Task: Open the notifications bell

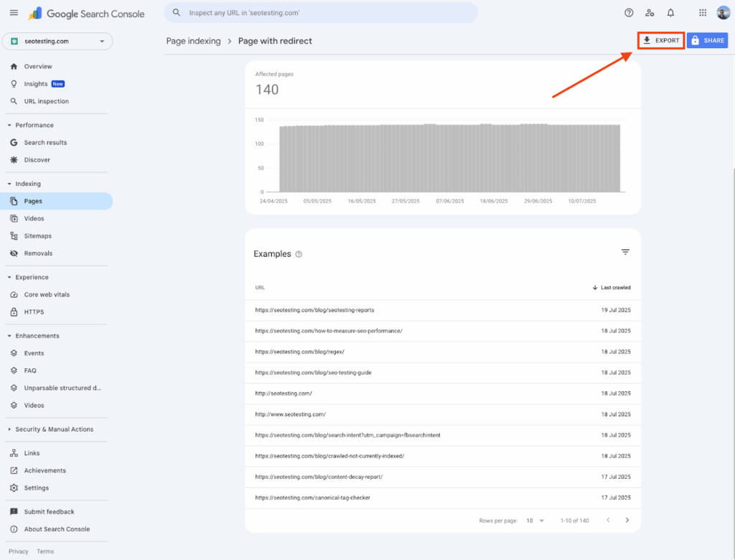Action: point(670,13)
